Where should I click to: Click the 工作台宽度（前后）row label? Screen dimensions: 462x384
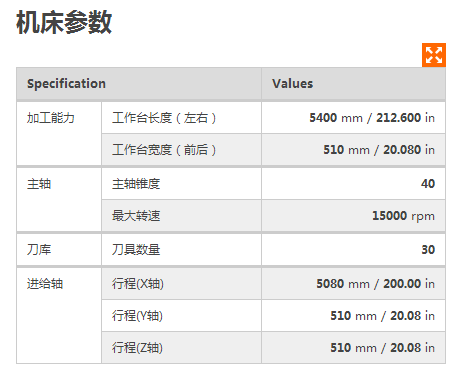pyautogui.click(x=164, y=150)
